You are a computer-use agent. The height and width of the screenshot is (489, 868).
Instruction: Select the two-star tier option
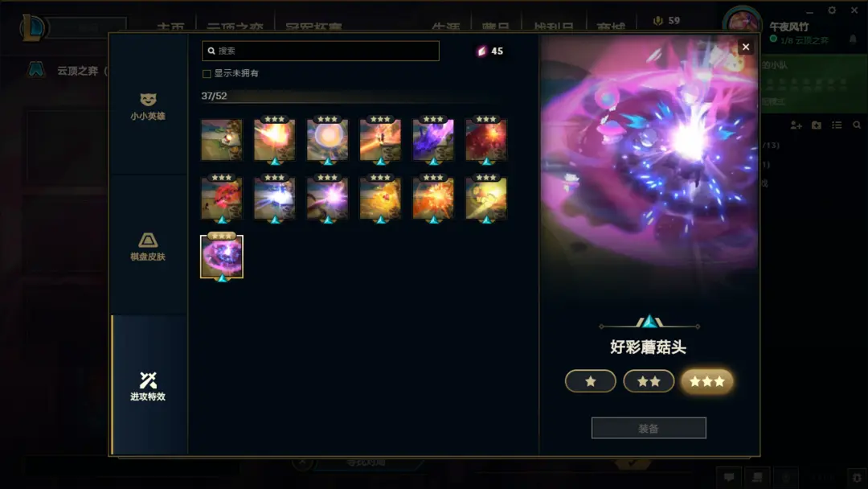pos(649,381)
